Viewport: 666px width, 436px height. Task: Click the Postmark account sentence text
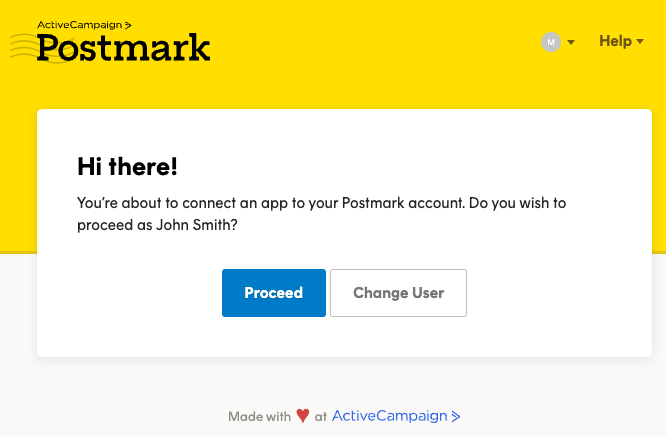coord(322,214)
